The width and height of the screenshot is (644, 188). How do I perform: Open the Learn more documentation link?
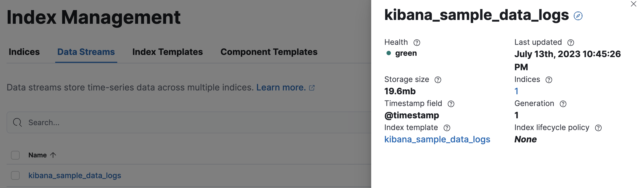pos(281,87)
